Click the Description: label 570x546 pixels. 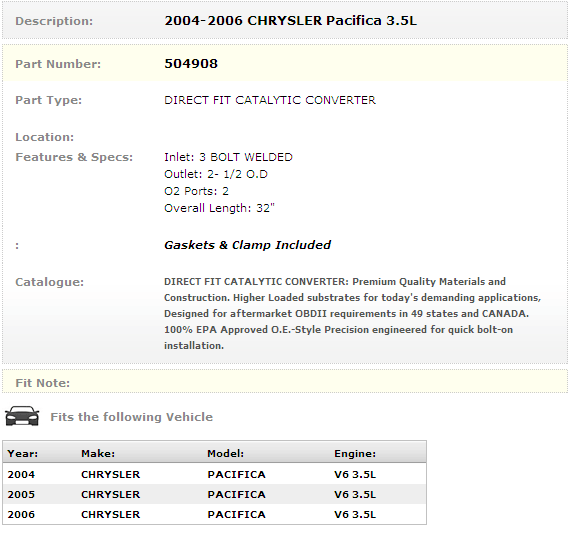pos(54,21)
